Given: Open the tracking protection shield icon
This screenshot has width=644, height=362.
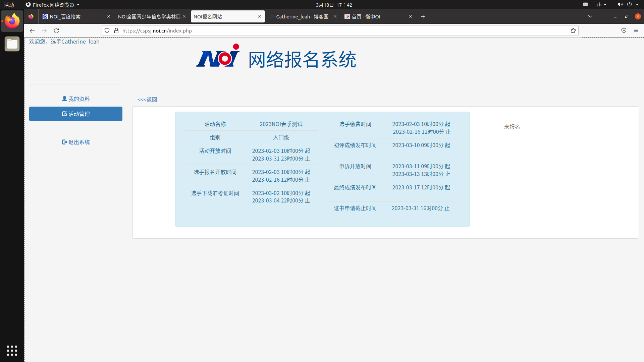Looking at the screenshot, I should click(107, 31).
